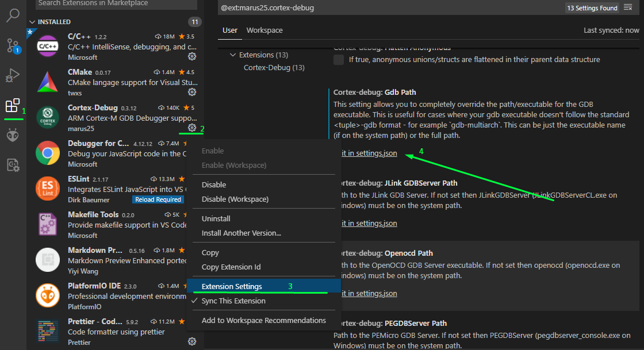
Task: Select C/C++ extension logo
Action: 48,46
